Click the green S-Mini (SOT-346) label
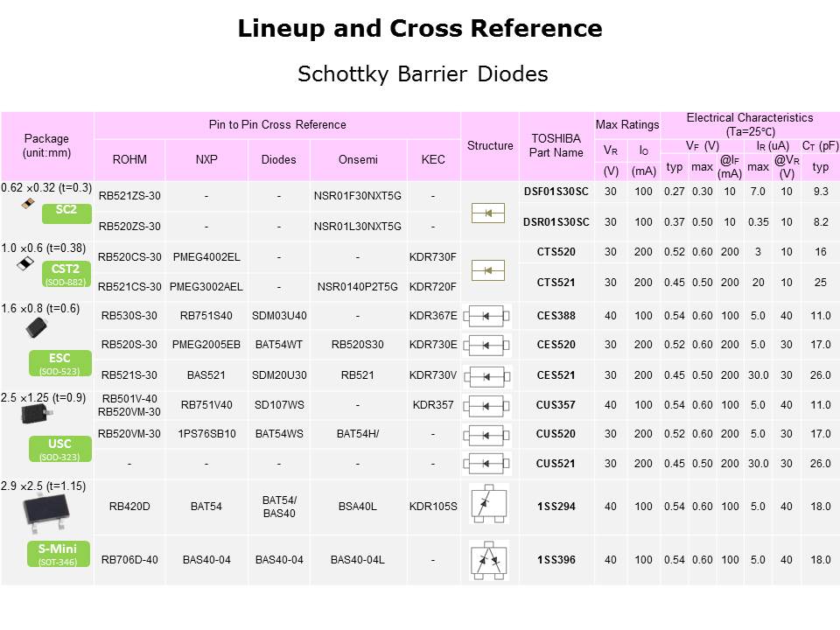 pyautogui.click(x=59, y=553)
